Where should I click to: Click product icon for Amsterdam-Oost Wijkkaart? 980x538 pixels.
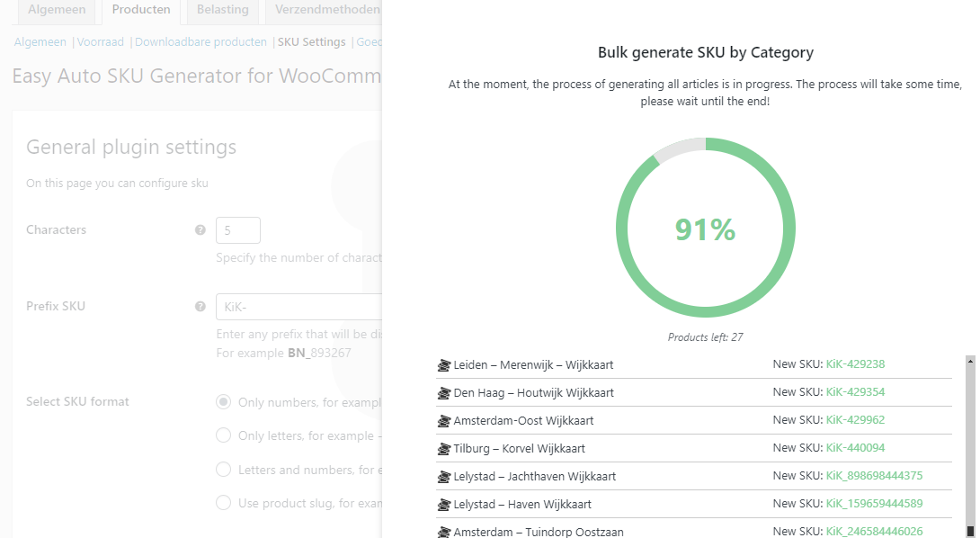click(444, 421)
